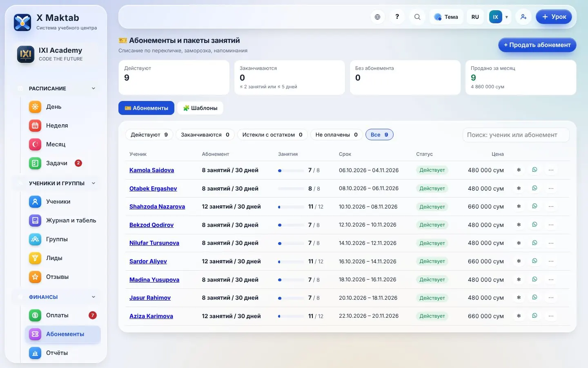Viewport: 588px width, 368px height.
Task: Toggle the Тема theme switch
Action: point(446,17)
